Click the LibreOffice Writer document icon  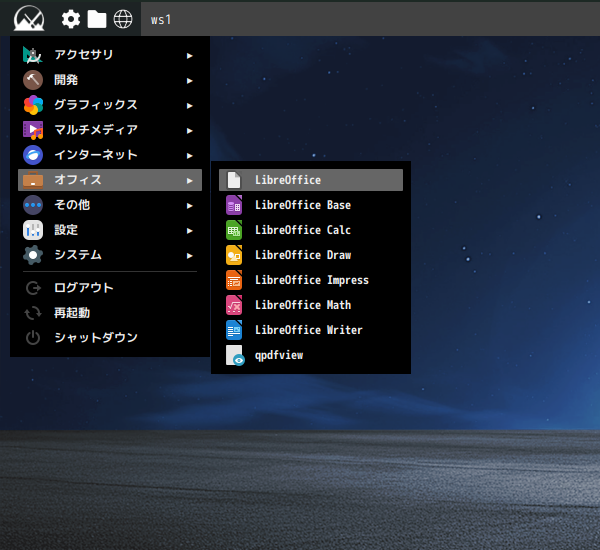coord(234,330)
